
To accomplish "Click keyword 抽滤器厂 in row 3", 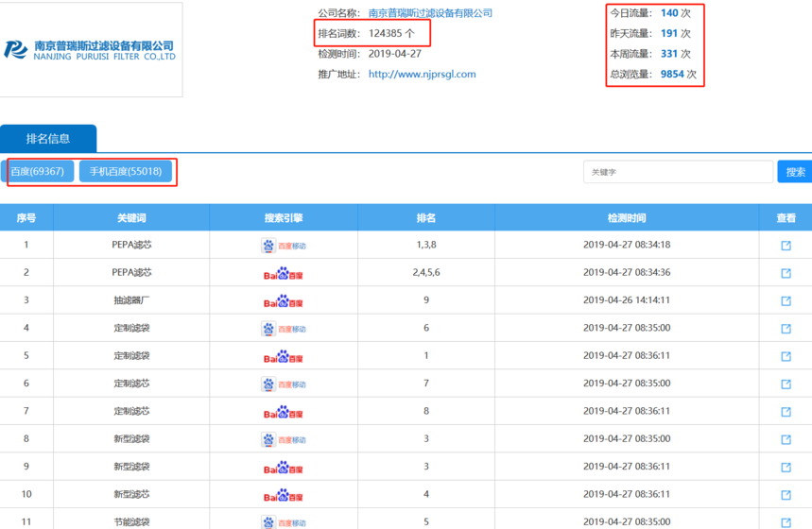I will [x=131, y=300].
